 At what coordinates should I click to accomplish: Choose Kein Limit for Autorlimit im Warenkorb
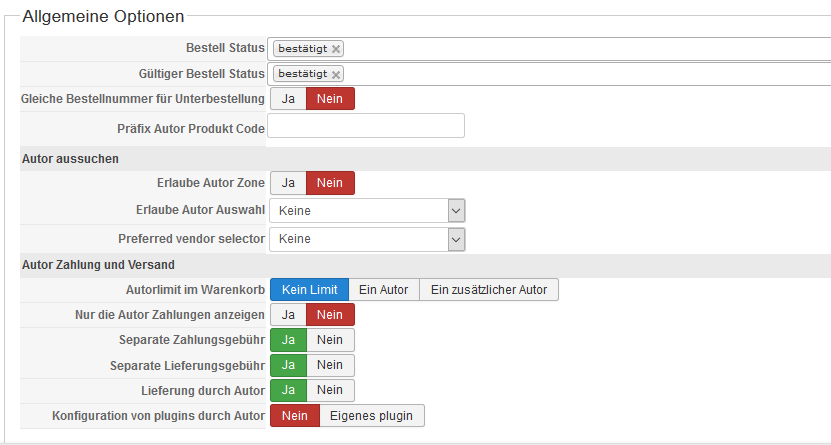[x=310, y=290]
